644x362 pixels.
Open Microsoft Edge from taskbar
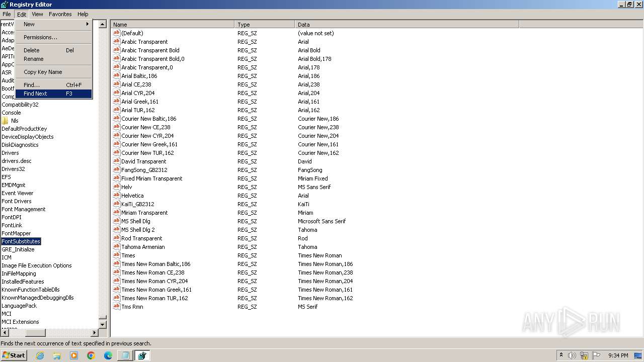(108, 355)
